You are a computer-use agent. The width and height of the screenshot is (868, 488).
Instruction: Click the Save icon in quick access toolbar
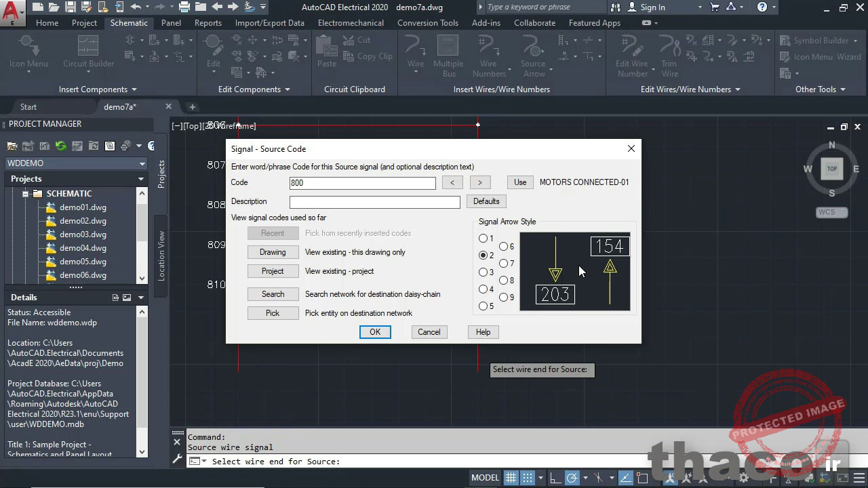[x=71, y=7]
